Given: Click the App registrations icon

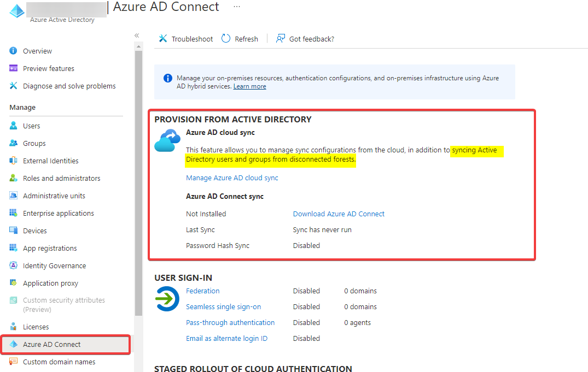Looking at the screenshot, I should pyautogui.click(x=13, y=247).
